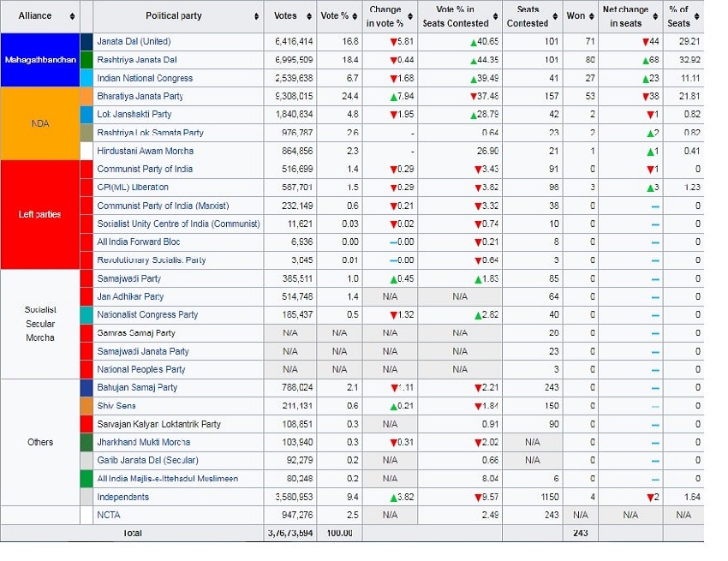Click Bharatiya Janata Party orange swatch
The image size is (728, 561).
[87, 96]
